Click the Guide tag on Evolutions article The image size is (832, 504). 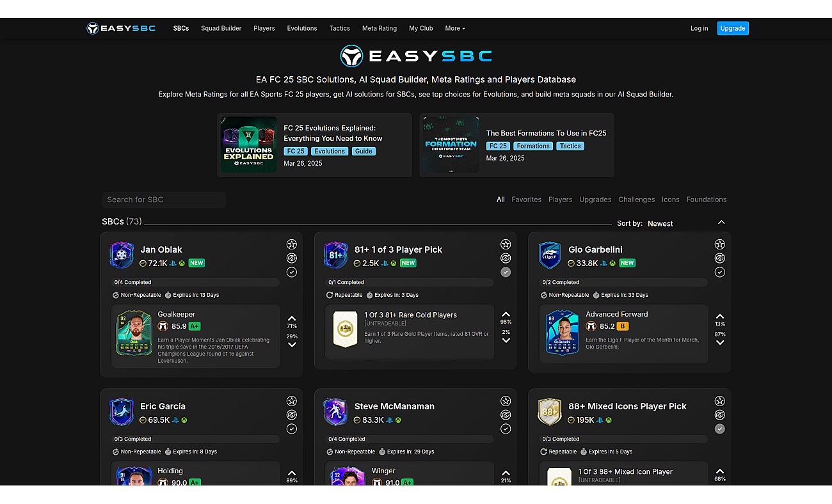[x=364, y=152]
